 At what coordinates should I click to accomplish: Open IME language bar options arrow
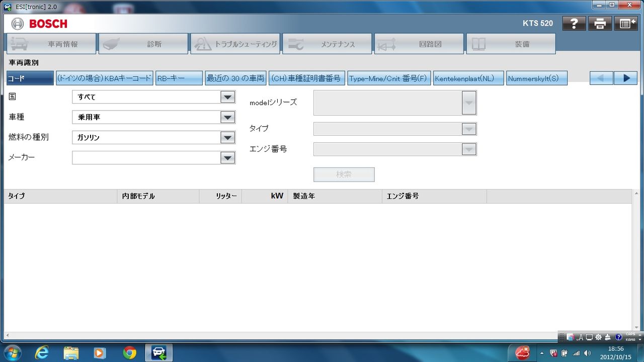point(639,340)
